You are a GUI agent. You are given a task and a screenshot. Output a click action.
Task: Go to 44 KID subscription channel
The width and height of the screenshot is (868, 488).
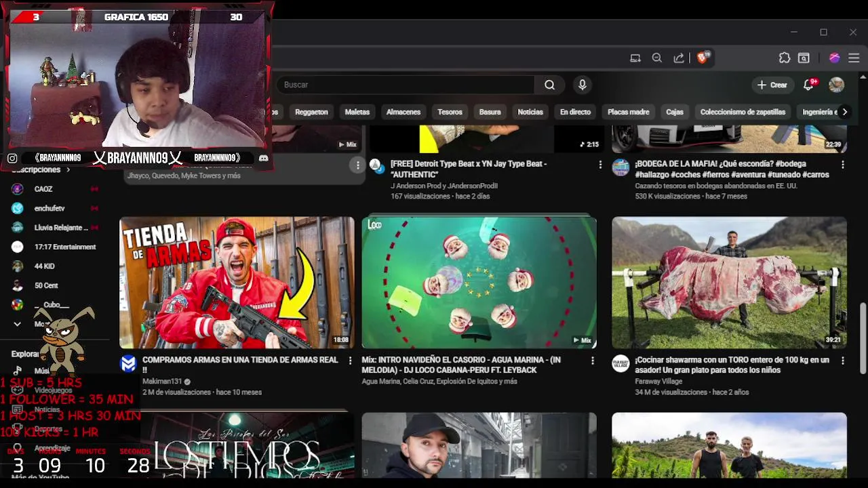point(54,266)
